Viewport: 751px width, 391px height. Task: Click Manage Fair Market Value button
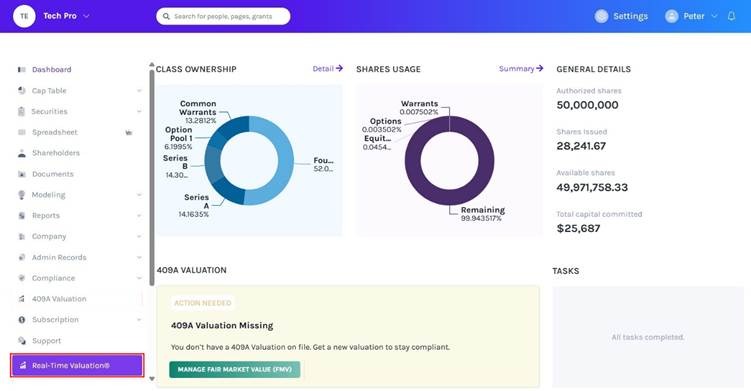(x=235, y=369)
